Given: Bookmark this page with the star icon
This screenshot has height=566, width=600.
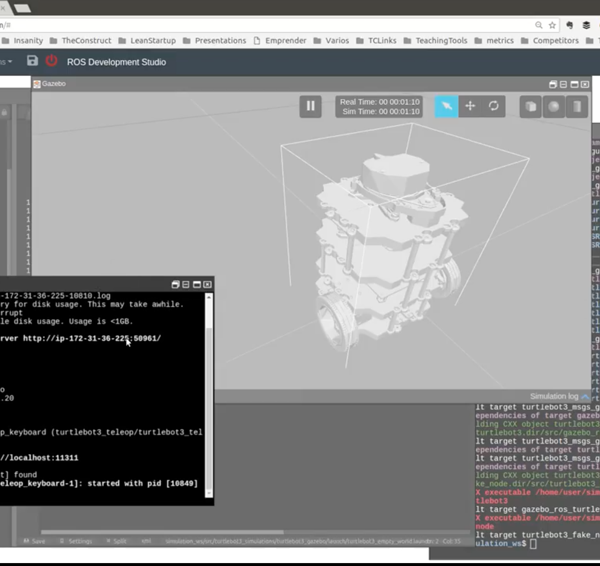Looking at the screenshot, I should click(552, 25).
